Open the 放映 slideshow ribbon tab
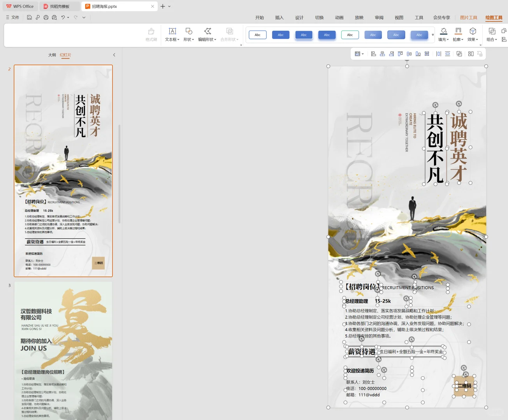The image size is (508, 420). (359, 17)
